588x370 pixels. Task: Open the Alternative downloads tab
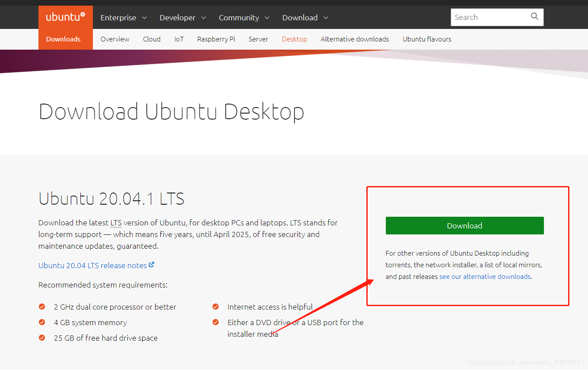[355, 39]
